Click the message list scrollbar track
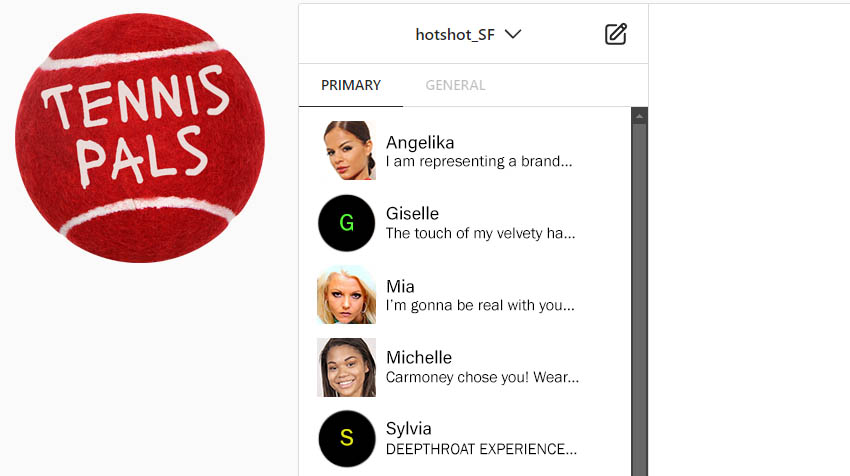This screenshot has height=476, width=850. click(x=640, y=300)
